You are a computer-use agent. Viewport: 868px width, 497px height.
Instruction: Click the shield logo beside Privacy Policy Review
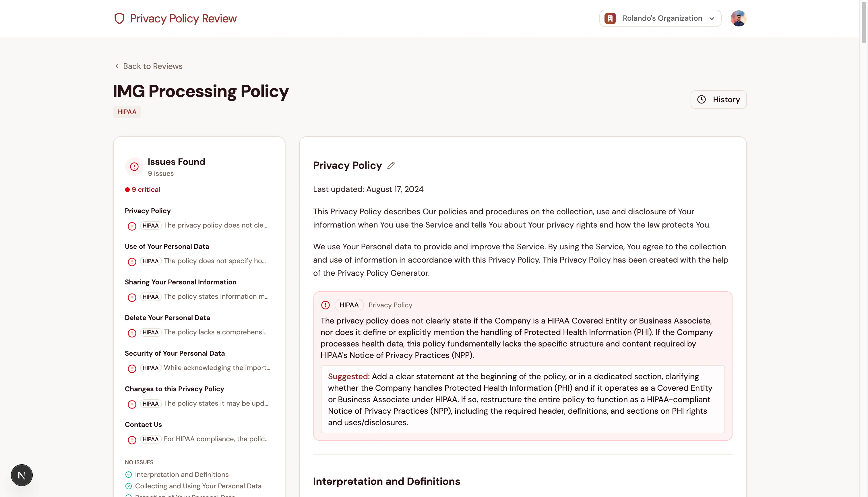pos(119,18)
